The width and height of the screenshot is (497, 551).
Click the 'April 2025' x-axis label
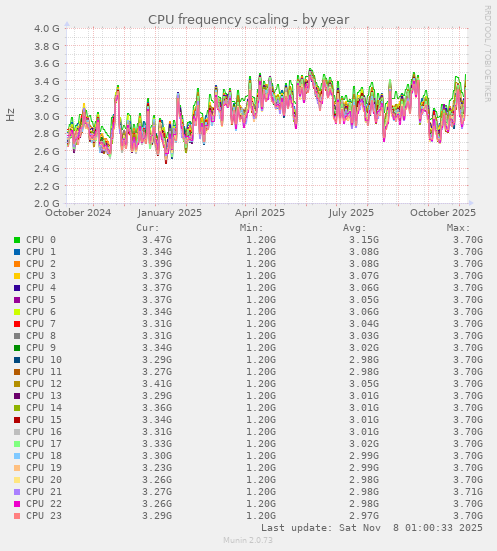click(260, 213)
